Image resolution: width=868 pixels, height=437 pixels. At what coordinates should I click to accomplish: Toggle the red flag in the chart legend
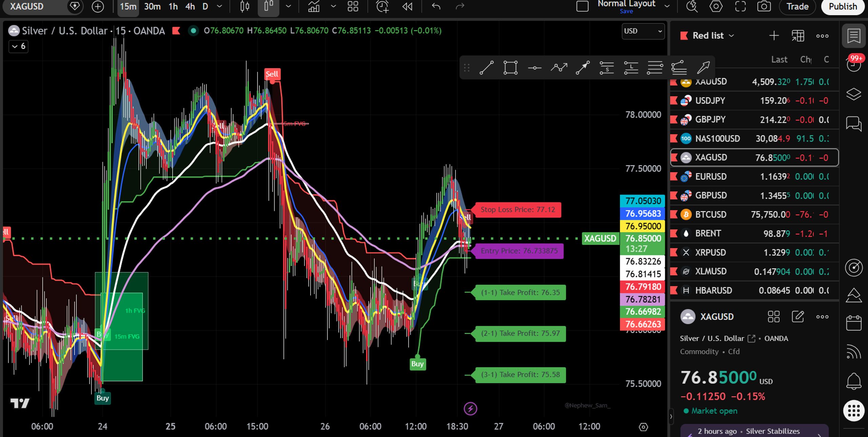pos(176,31)
